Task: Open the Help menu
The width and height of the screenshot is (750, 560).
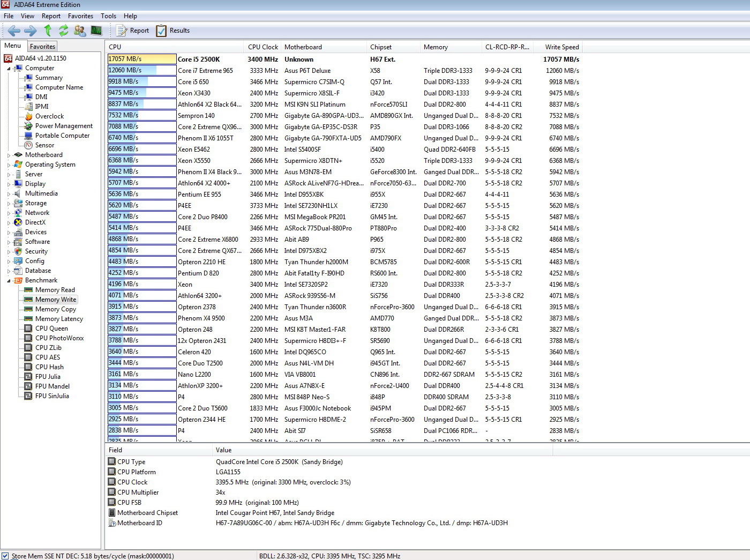Action: [x=130, y=16]
